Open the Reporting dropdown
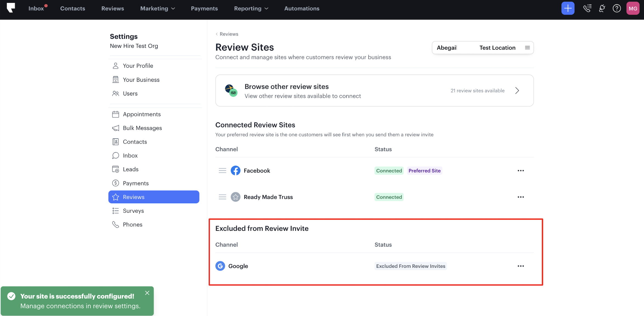 251,8
